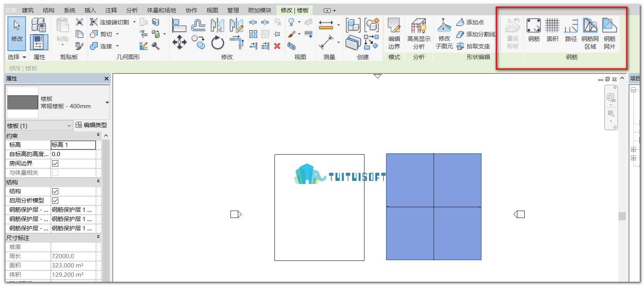The image size is (644, 286).
Task: Click the 编辑类型 button
Action: [92, 125]
